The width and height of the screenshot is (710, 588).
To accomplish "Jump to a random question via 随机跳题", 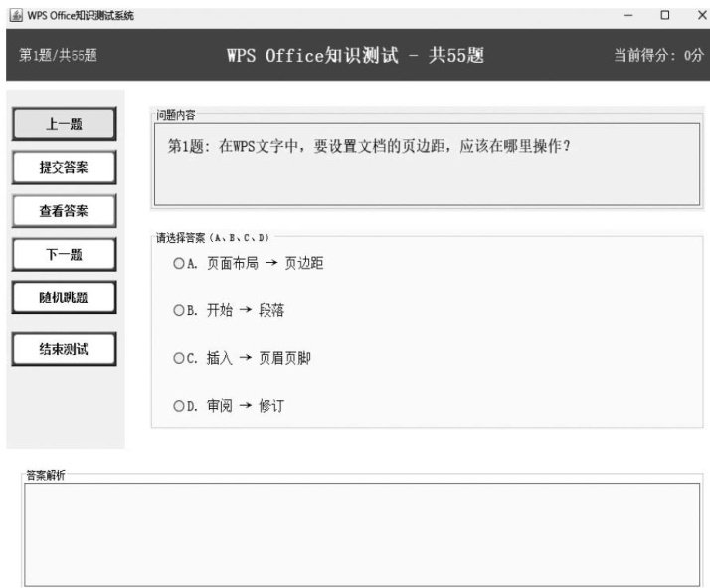I will (64, 296).
